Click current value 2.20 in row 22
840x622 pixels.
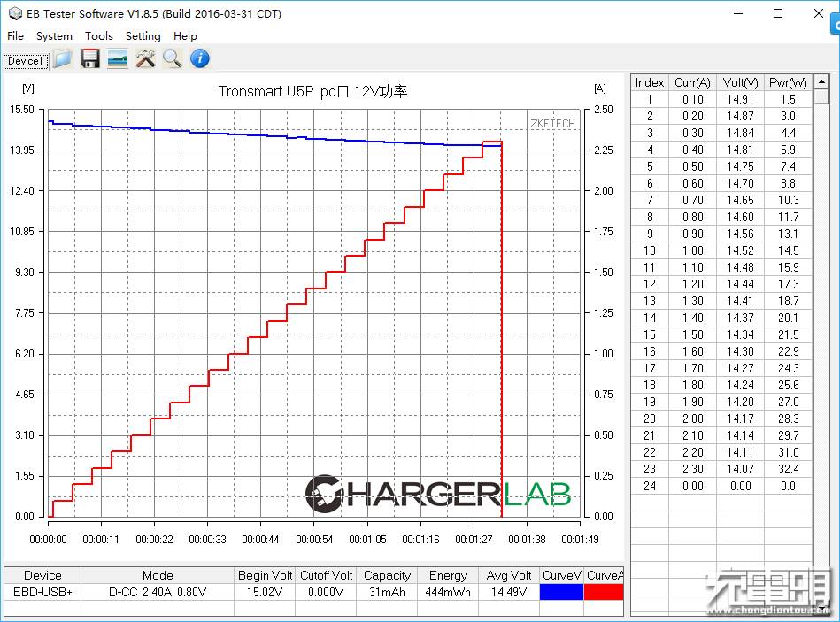(x=692, y=453)
